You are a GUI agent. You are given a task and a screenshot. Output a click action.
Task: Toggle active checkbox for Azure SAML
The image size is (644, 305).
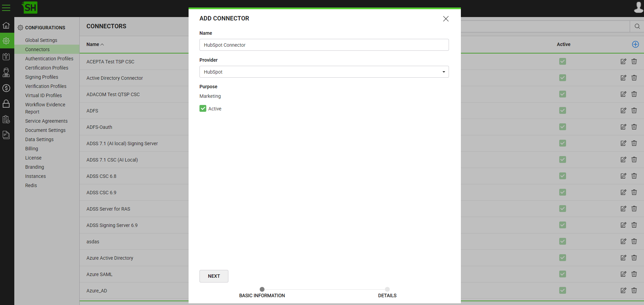coord(563,274)
